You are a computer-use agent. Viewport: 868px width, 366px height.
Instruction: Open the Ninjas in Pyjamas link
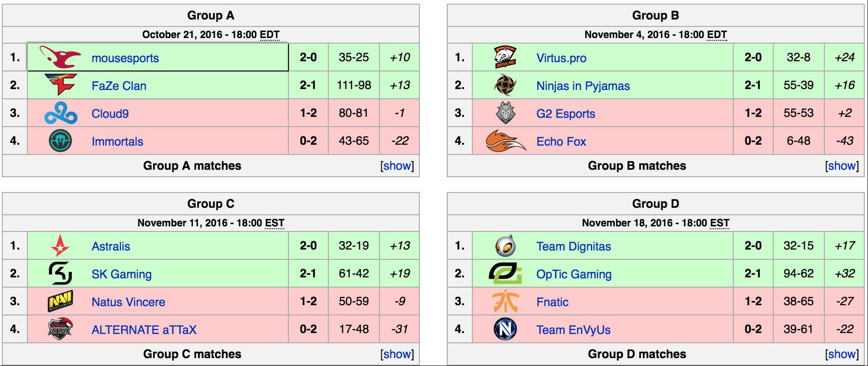(583, 86)
